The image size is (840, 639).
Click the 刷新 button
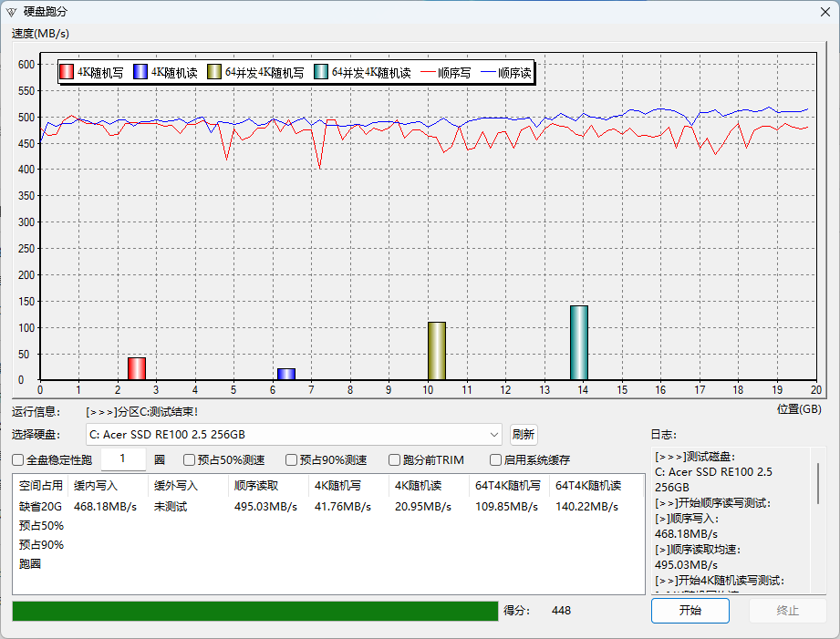(524, 434)
